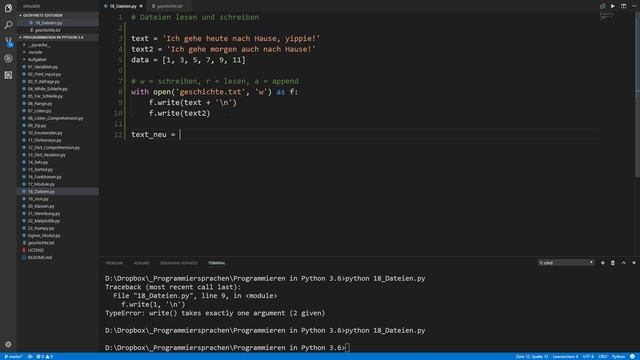
Task: Open geschichte.txt under open editors
Action: (57, 30)
